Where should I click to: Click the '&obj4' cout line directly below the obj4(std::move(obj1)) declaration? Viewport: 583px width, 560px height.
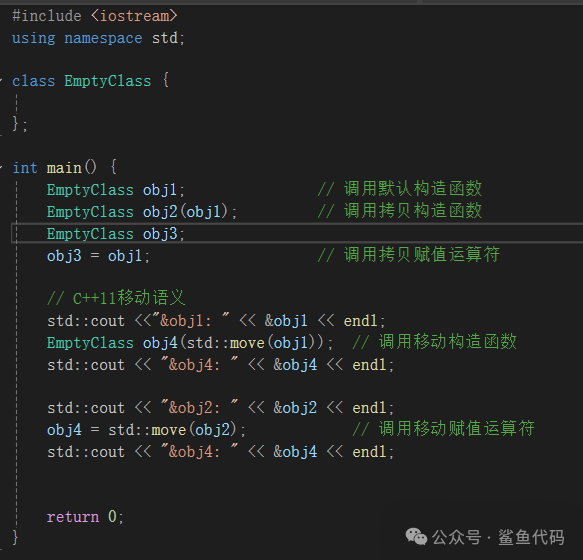[220, 364]
